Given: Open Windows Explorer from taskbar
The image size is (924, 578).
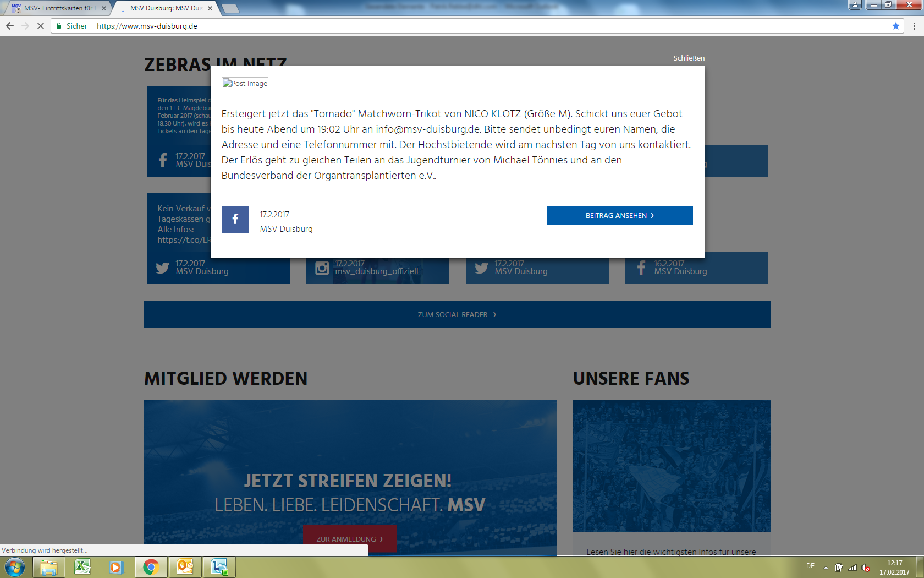Looking at the screenshot, I should pyautogui.click(x=49, y=567).
